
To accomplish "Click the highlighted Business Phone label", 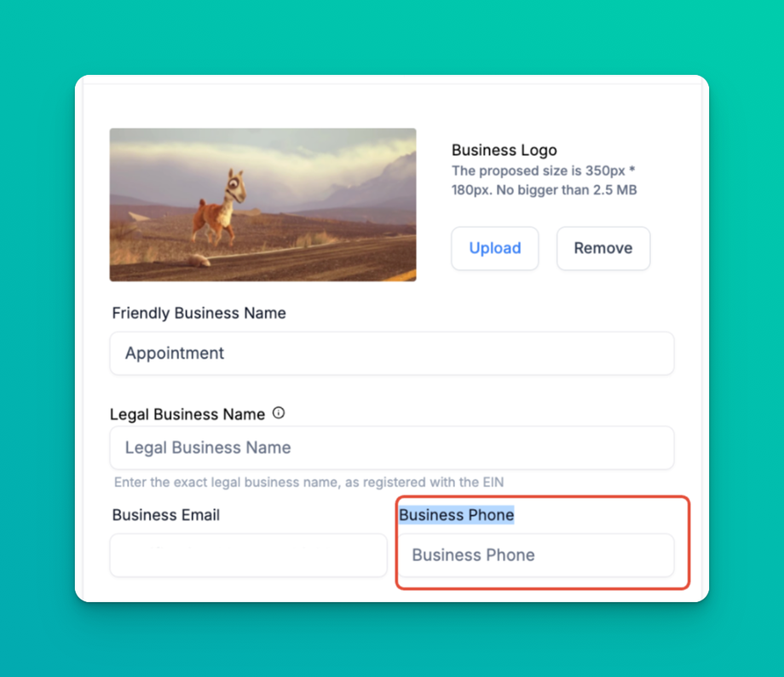I will pos(457,515).
